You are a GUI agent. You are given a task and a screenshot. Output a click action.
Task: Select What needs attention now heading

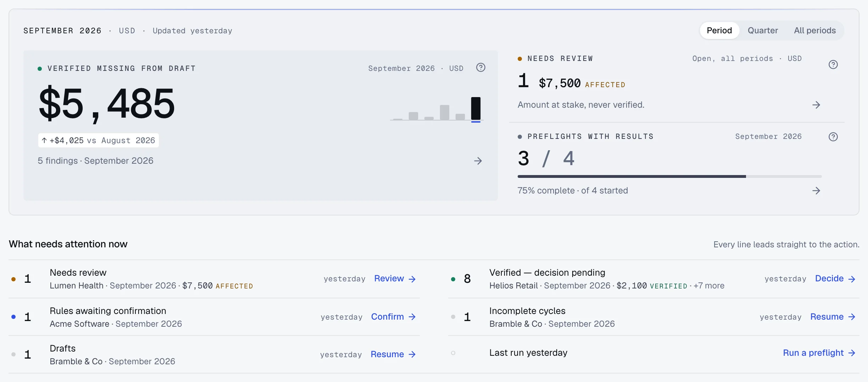68,244
